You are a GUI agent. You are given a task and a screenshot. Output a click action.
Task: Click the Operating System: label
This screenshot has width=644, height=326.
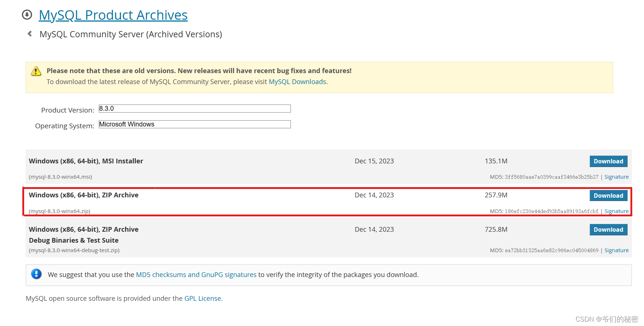pos(65,126)
